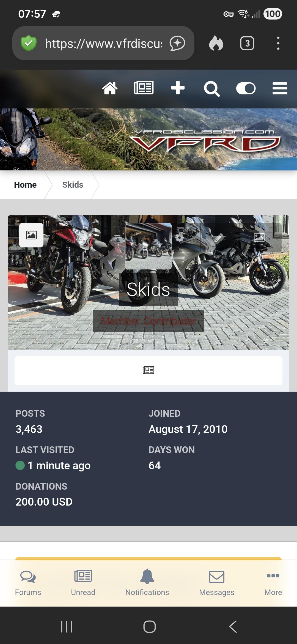Tap the See my activity newspaper button
297x644 pixels.
[148, 370]
